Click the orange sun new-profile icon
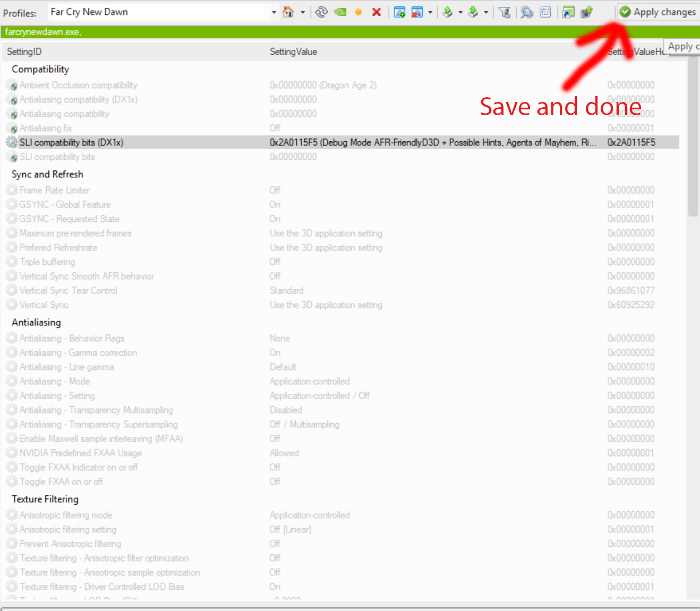This screenshot has height=611, width=700. click(358, 12)
